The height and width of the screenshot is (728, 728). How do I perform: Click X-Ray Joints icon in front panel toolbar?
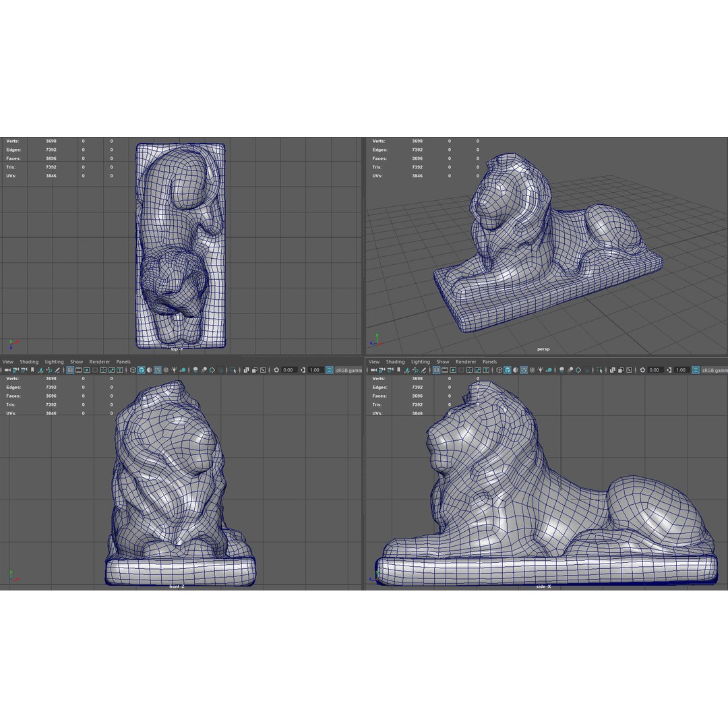point(263,370)
